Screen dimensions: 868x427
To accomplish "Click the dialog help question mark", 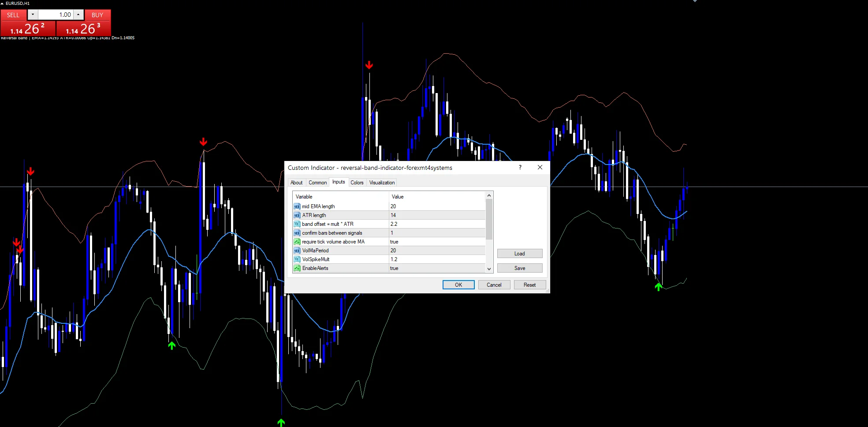I will click(x=520, y=167).
